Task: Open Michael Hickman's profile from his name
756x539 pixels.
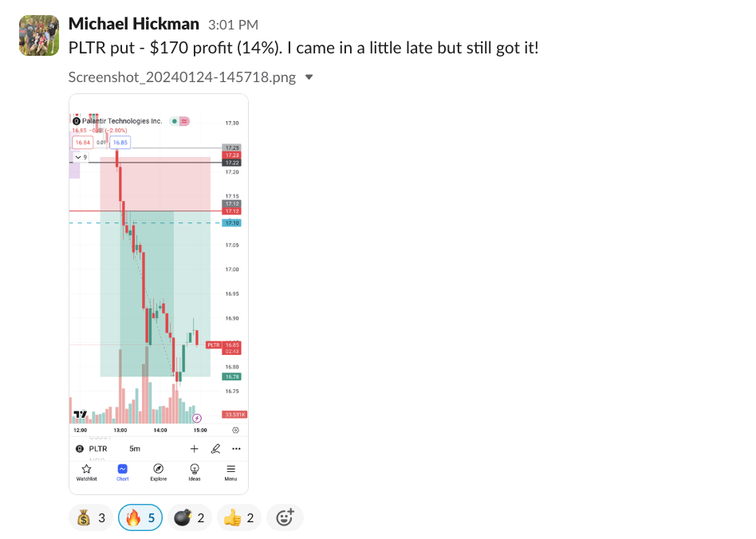Action: [133, 25]
